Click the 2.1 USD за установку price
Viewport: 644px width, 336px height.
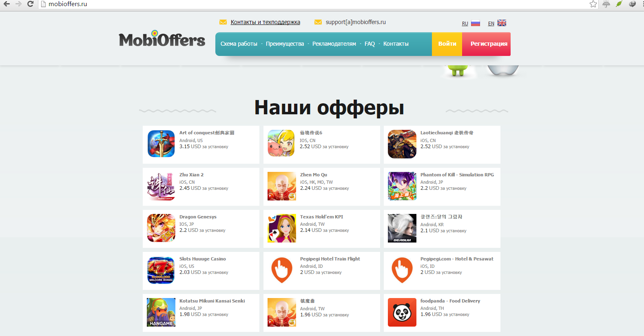tap(443, 231)
